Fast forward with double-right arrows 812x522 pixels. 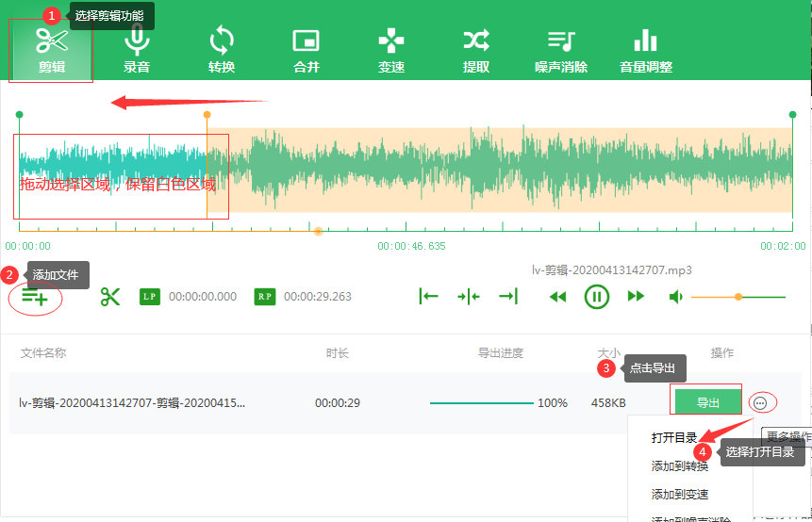[636, 297]
